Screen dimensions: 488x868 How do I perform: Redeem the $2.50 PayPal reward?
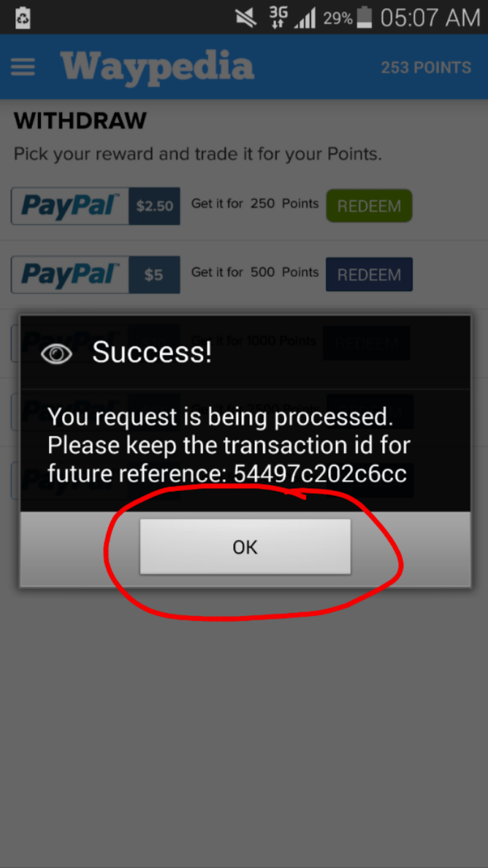coord(369,206)
